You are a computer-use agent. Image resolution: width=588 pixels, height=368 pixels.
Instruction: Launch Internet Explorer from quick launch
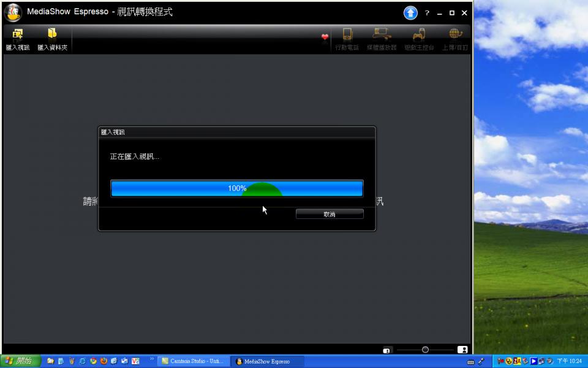tap(83, 361)
